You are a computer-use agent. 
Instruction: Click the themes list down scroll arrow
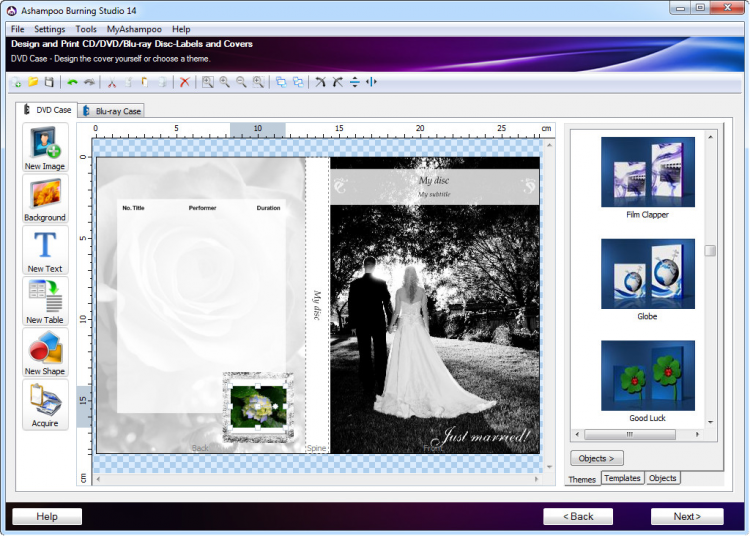[711, 423]
